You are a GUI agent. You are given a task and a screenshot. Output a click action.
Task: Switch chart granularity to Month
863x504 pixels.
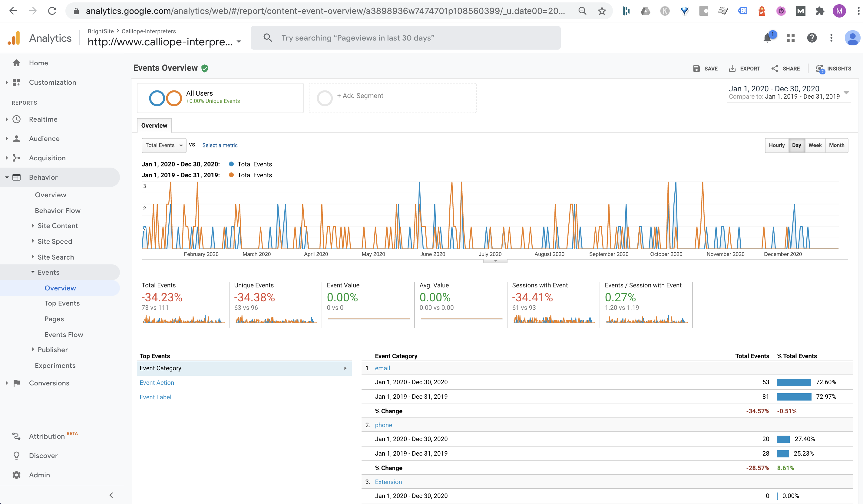click(836, 146)
